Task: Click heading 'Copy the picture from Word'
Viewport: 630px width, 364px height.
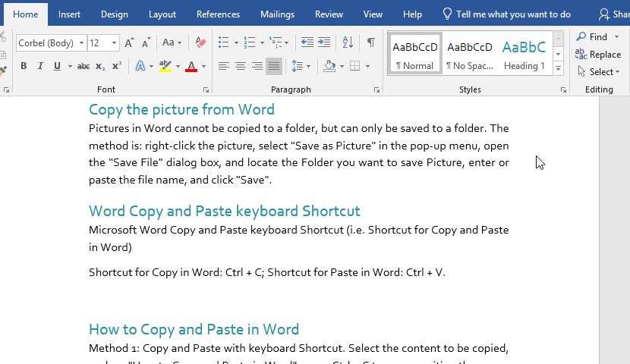Action: coord(181,109)
